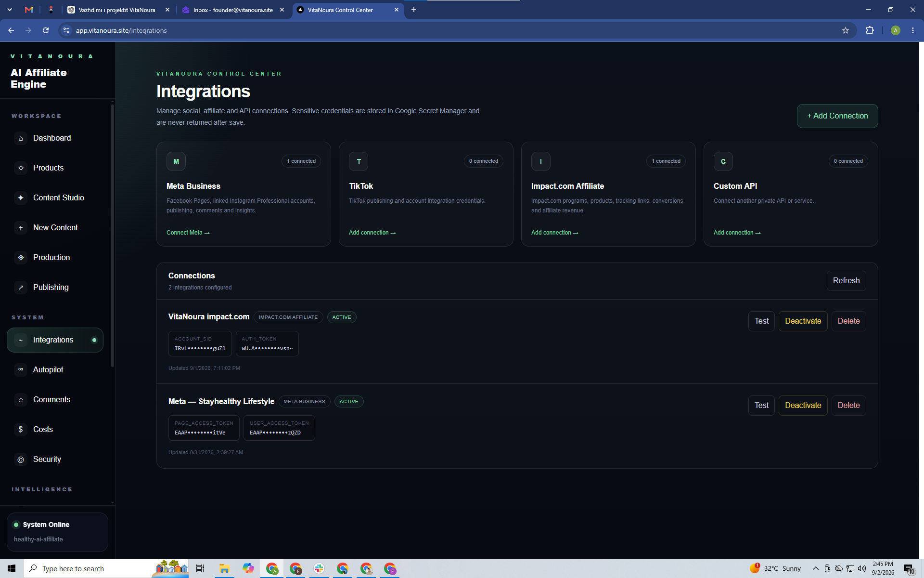
Task: Click the Meta Business M icon
Action: point(176,161)
